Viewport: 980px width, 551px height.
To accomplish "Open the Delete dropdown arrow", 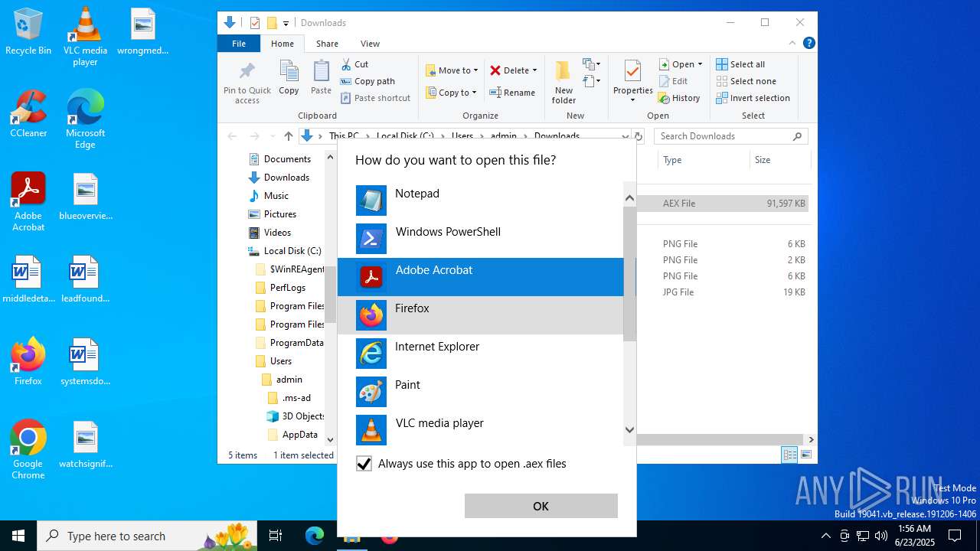I will click(x=534, y=70).
